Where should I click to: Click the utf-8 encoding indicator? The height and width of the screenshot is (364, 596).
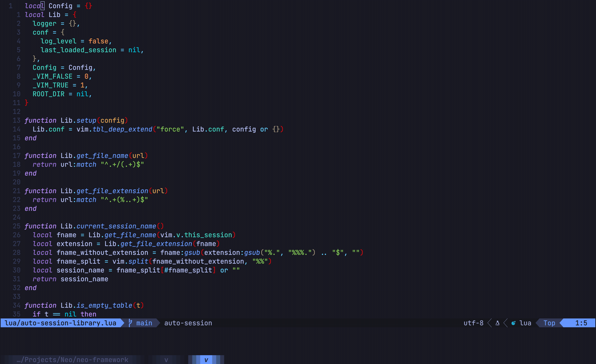click(x=473, y=323)
